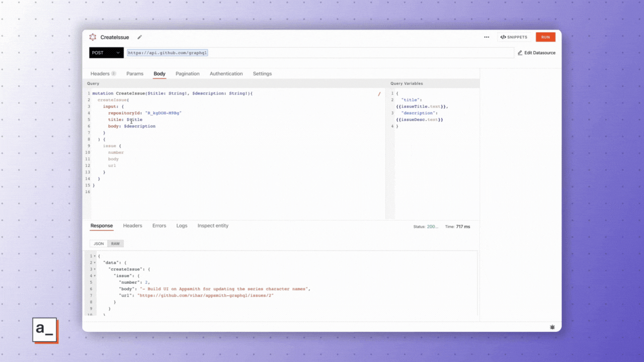Click the repositoryId line in Query editor
Screen dimensions: 644x362
tap(145, 113)
